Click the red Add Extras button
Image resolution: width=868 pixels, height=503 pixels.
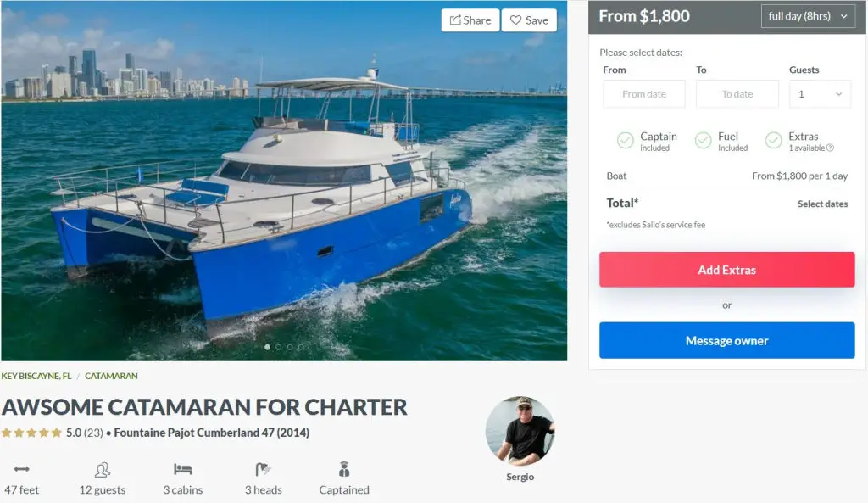pyautogui.click(x=726, y=270)
